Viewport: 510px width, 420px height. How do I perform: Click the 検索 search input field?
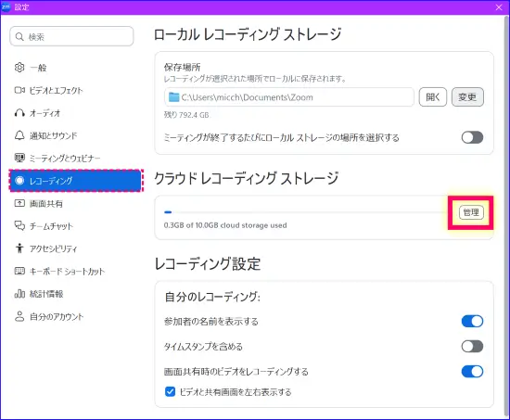tap(71, 36)
